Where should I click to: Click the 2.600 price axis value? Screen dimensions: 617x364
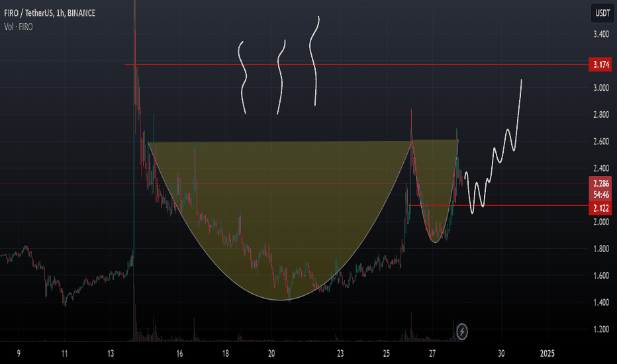click(601, 142)
